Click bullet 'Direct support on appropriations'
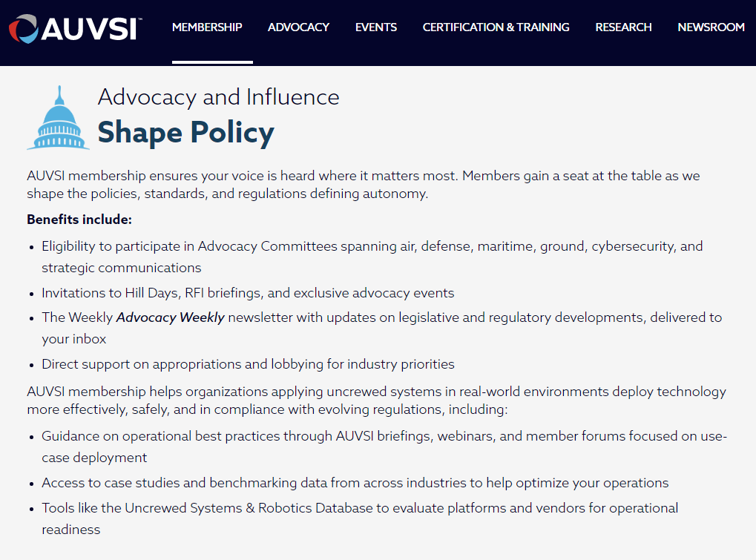This screenshot has height=560, width=756. [248, 364]
